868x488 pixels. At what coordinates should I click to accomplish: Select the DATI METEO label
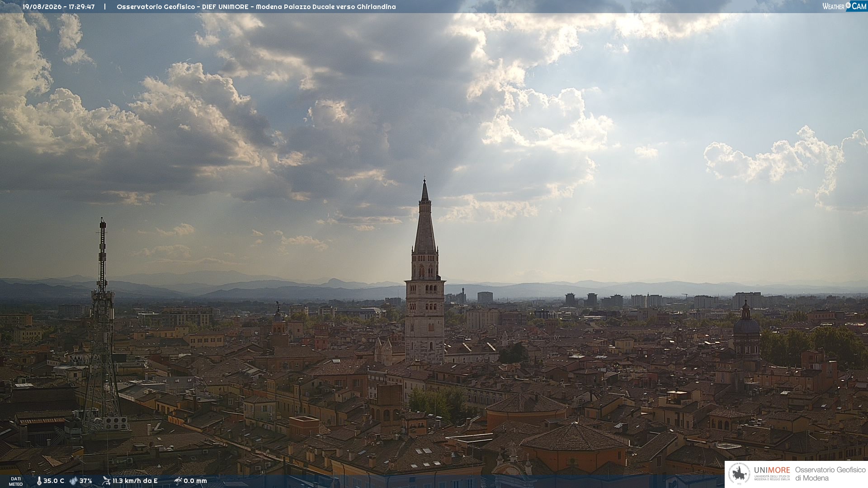[16, 482]
